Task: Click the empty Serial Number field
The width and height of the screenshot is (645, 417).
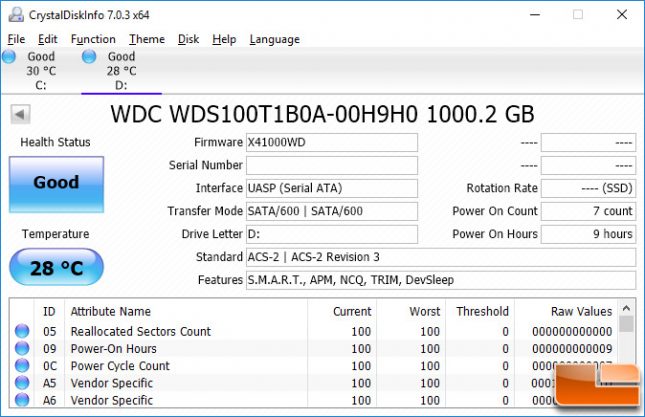Action: (x=332, y=165)
